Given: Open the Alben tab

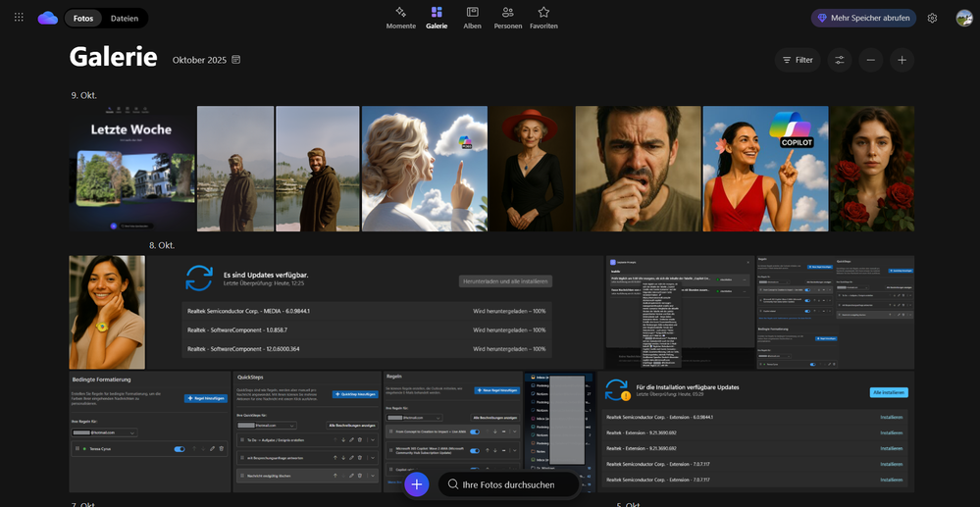Looking at the screenshot, I should coord(472,18).
